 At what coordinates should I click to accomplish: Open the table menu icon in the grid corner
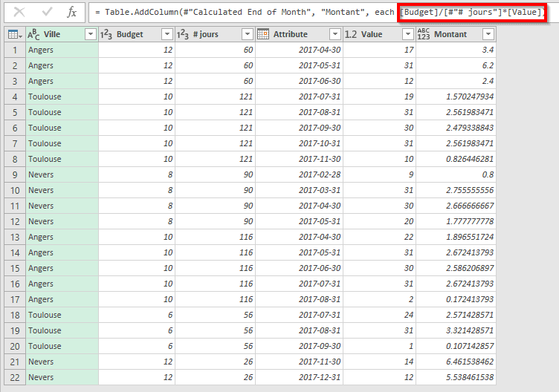tap(13, 34)
